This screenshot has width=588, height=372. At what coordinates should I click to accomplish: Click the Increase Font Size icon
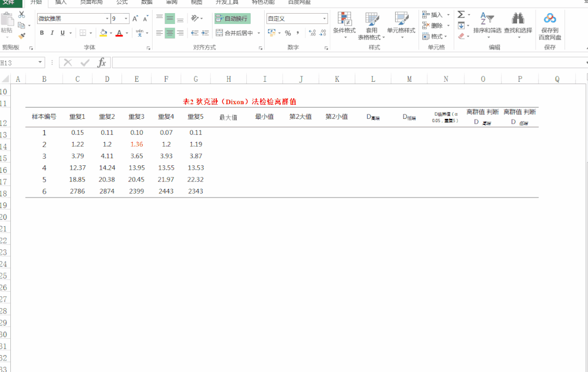coord(135,19)
